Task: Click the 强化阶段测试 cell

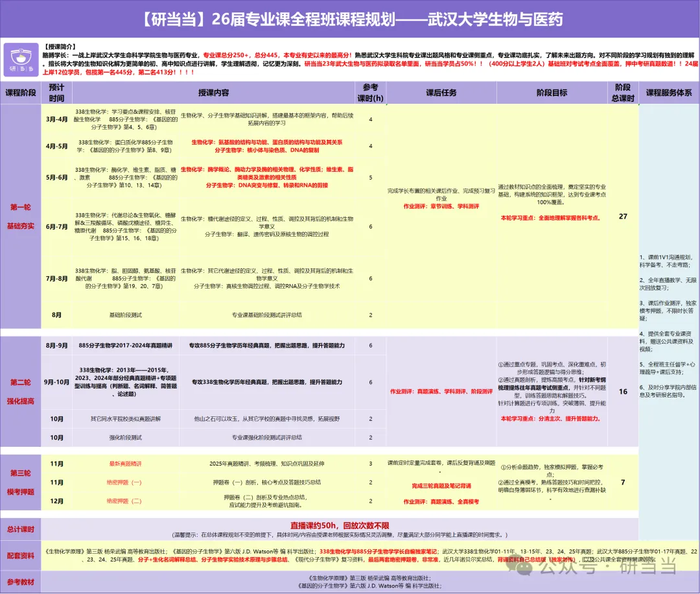Action: pyautogui.click(x=126, y=438)
